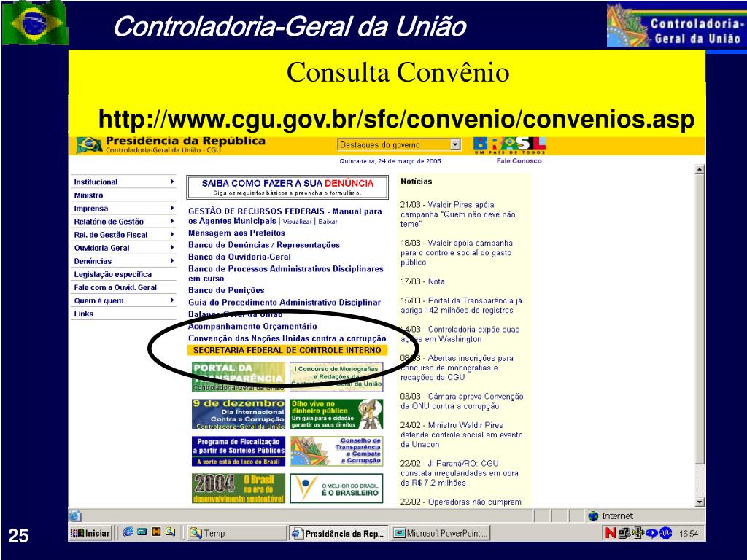
Task: Click the Programa de Fiscalização banner
Action: pyautogui.click(x=239, y=451)
